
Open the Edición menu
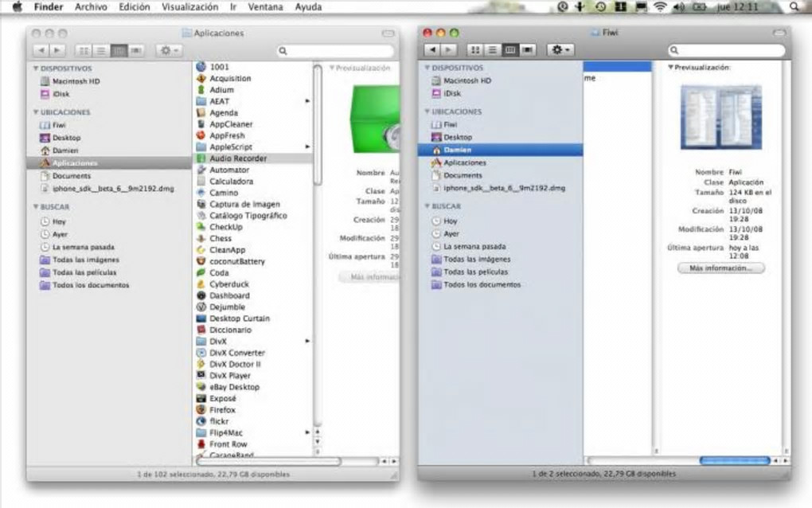click(x=134, y=6)
